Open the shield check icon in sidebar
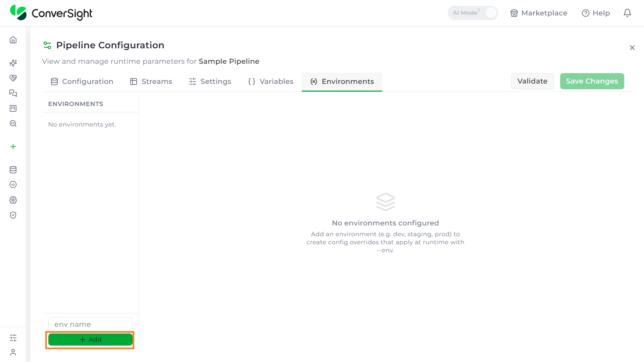Viewport: 644px width, 362px height. tap(13, 215)
